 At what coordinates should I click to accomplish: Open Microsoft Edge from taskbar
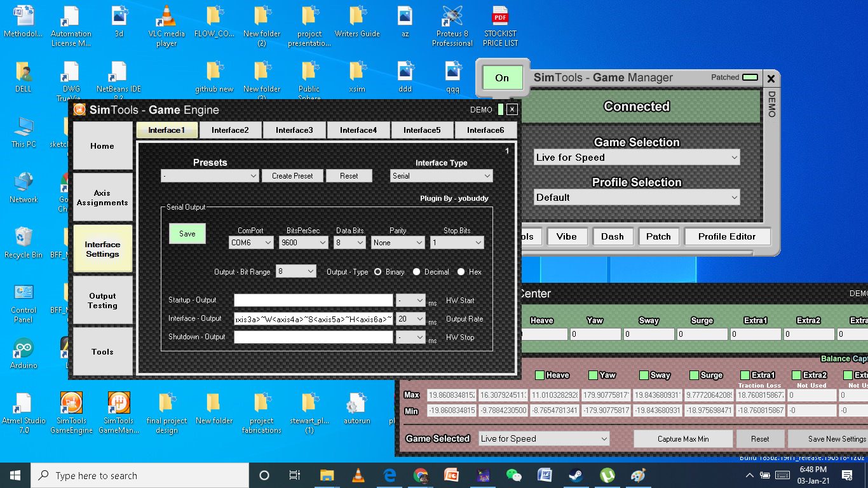(390, 475)
